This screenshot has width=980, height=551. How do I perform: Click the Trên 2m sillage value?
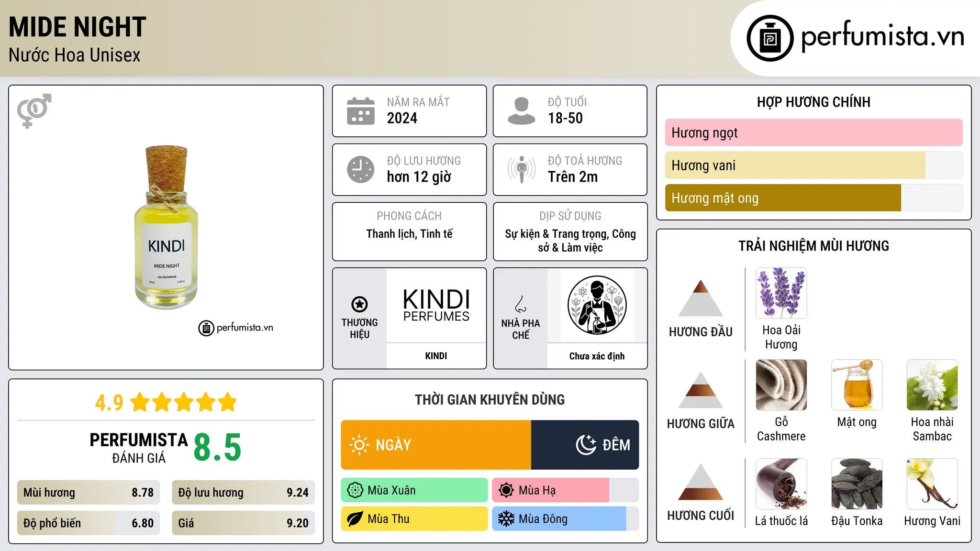[x=573, y=177]
